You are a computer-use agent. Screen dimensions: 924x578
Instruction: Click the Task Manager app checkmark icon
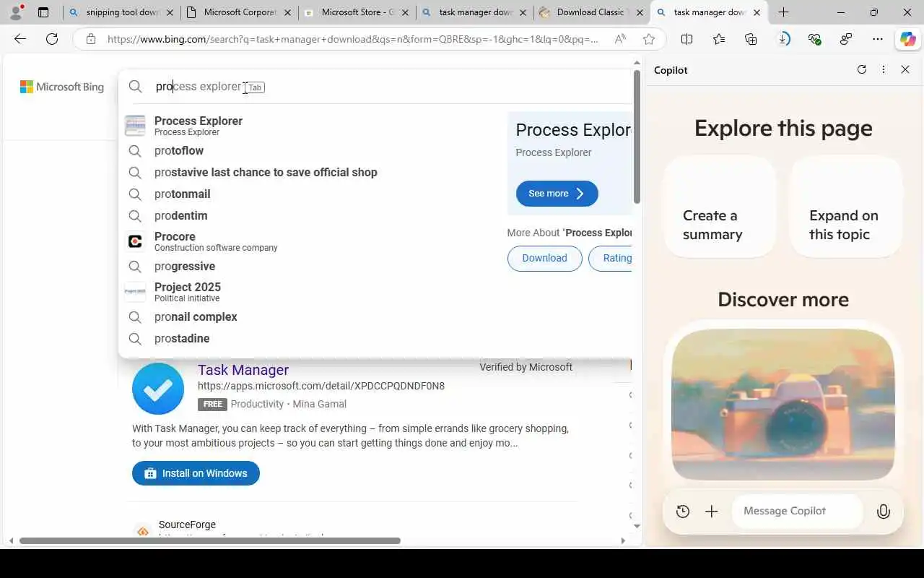158,389
